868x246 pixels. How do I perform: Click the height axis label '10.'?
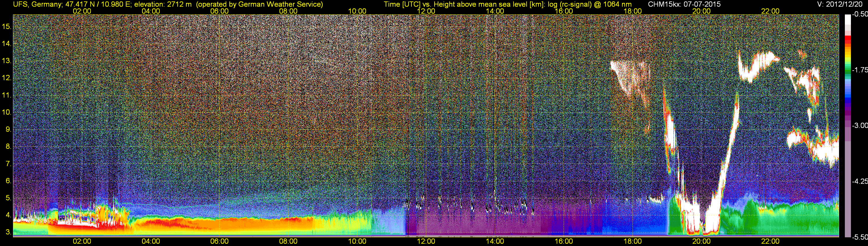[x=7, y=113]
